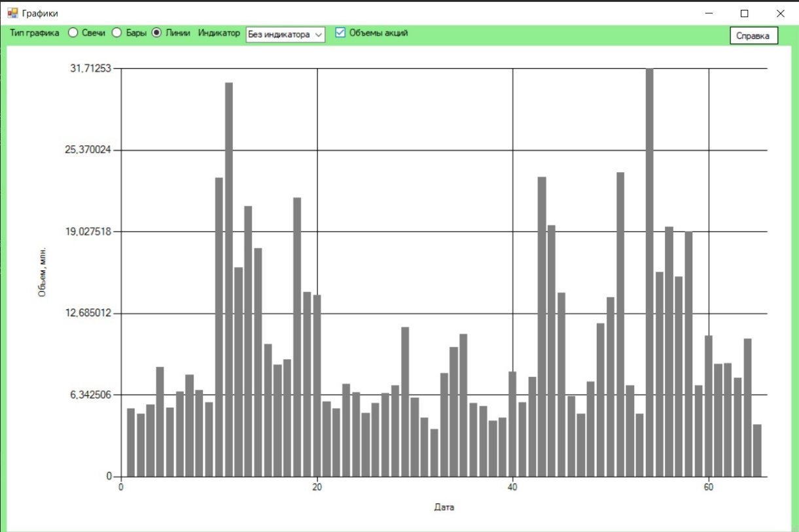Click the 40 tick label on x-axis

(x=512, y=487)
